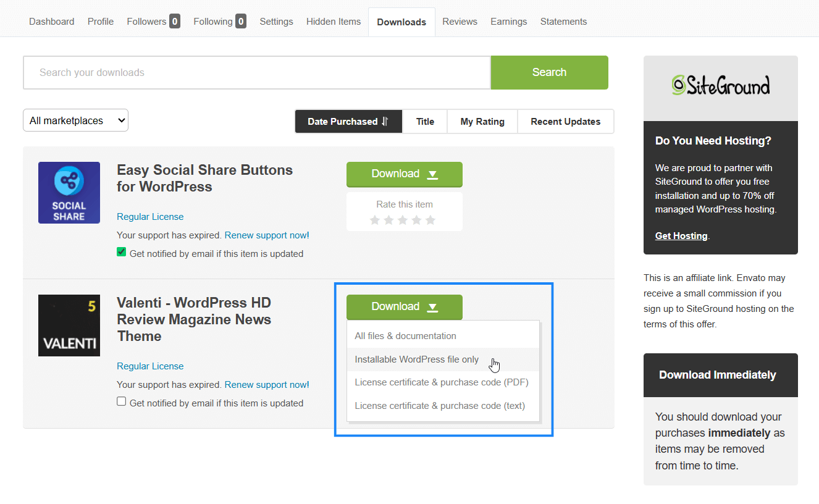Click the Download chevron arrow for Valenti
Viewport: 819px width, 504px height.
432,307
